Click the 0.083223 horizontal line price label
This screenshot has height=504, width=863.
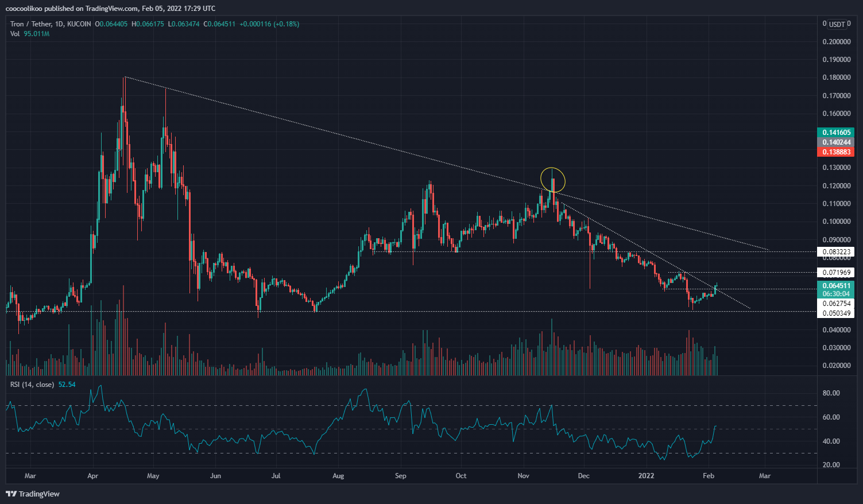pos(836,252)
